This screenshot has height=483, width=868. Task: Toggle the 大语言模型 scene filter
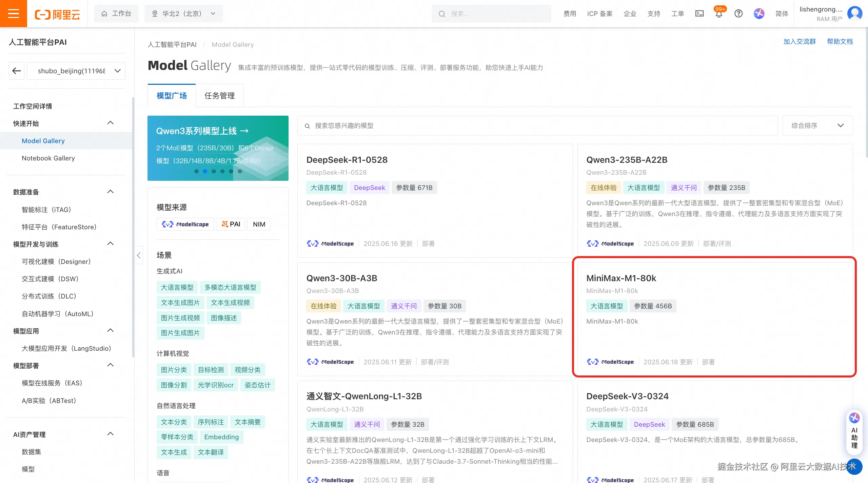click(x=177, y=287)
